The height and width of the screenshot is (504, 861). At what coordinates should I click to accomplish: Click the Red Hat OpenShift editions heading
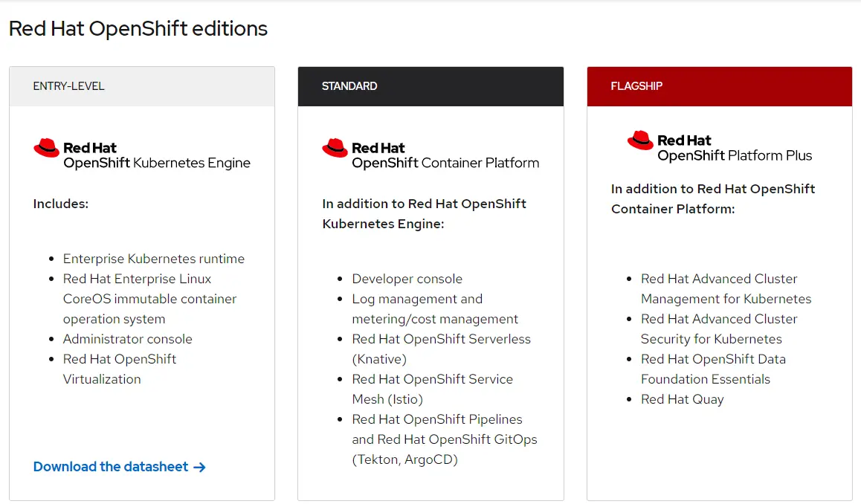[x=138, y=28]
